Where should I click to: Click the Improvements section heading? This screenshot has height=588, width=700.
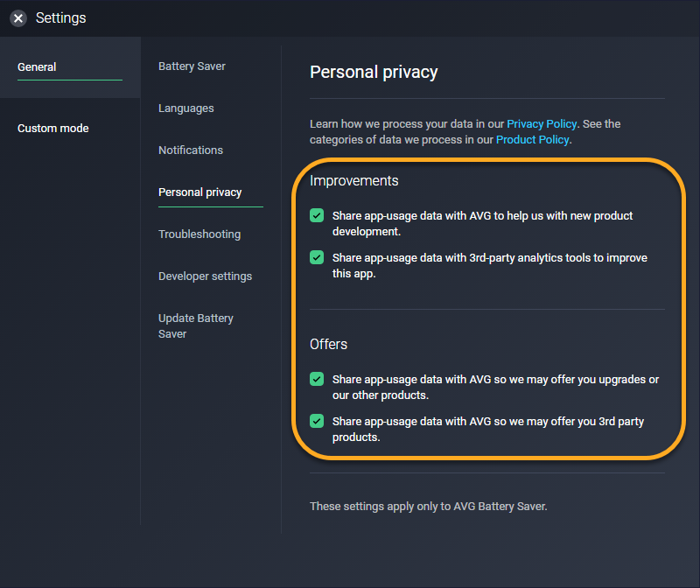[354, 181]
